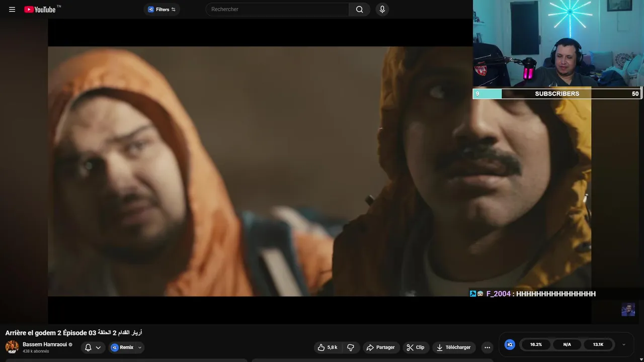Click the Remix button

click(122, 347)
